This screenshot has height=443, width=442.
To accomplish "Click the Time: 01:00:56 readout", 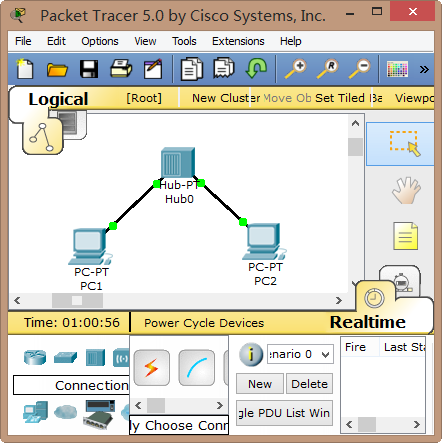I will (x=72, y=323).
